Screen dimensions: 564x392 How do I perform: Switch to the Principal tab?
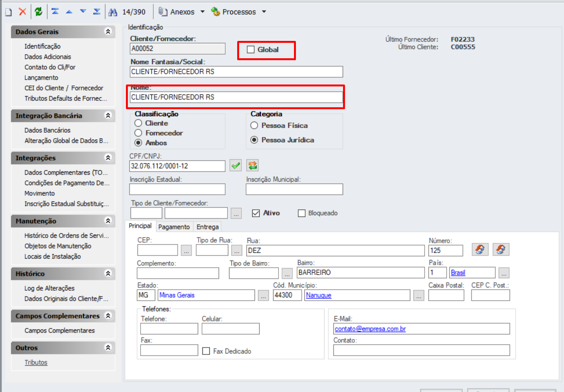pos(140,226)
